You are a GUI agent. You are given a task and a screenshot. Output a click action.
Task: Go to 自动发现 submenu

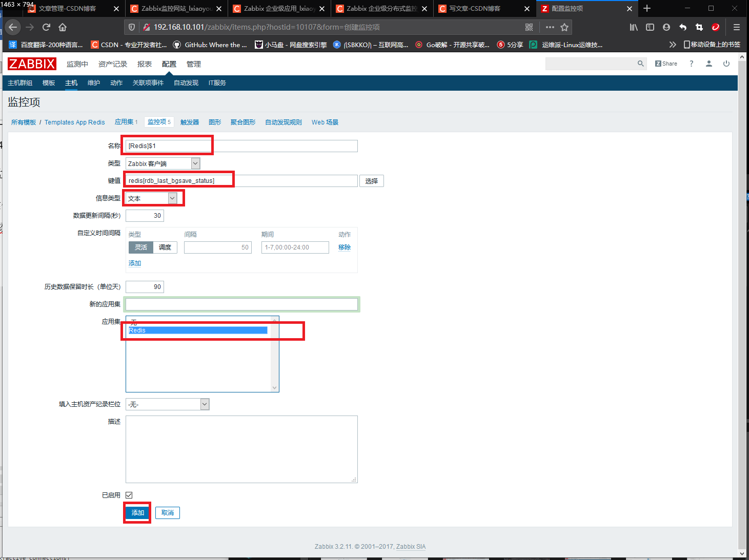coord(186,83)
